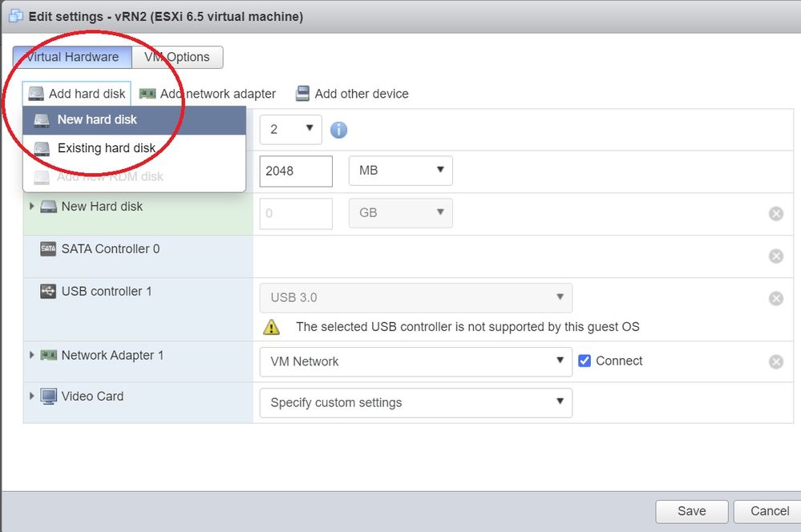Switch to the VM Options tab
This screenshot has height=532, width=801.
click(177, 57)
